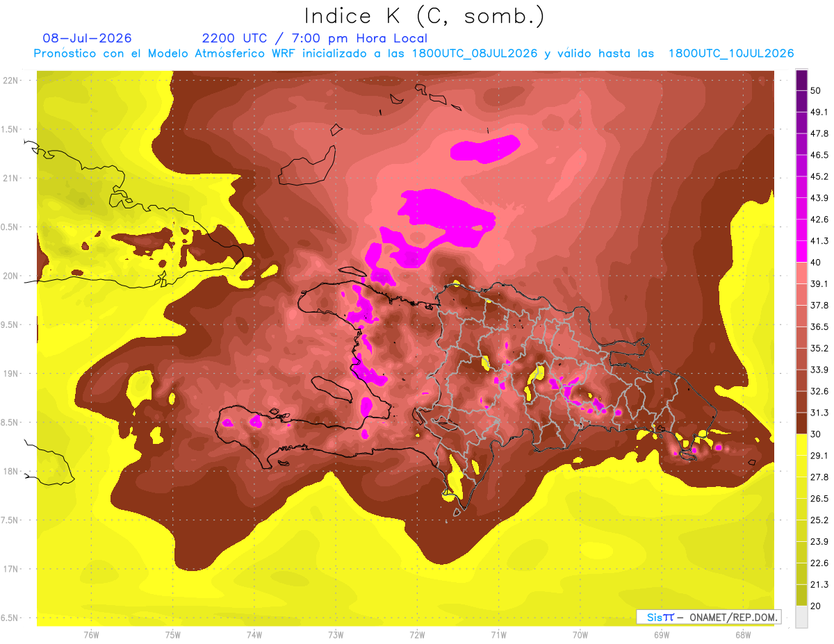Click the gray colorbar segment below 20
The height and width of the screenshot is (644, 834).
coord(801,617)
